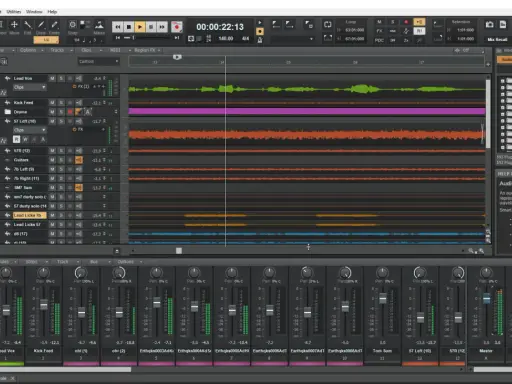The width and height of the screenshot is (512, 384).
Task: Select the Draw tool
Action: 41,24
